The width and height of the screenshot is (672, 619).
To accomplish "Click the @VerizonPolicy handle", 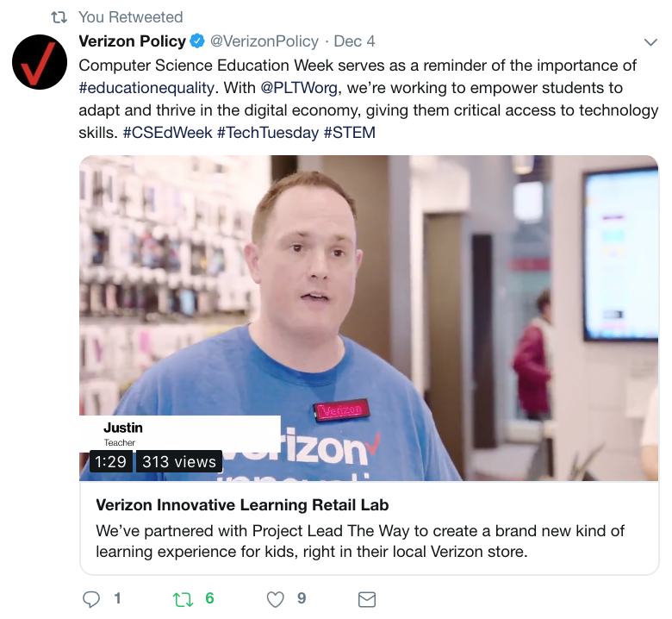I will tap(264, 41).
